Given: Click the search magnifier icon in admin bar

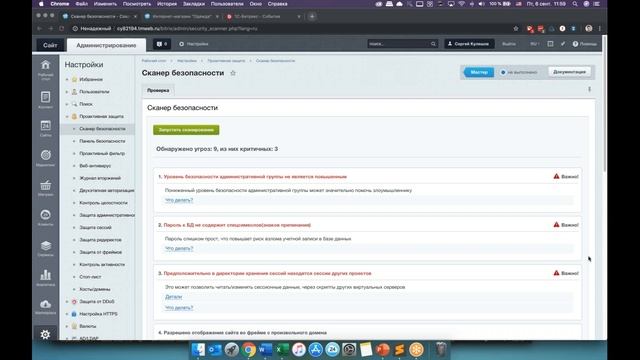Looking at the screenshot, I should (x=433, y=44).
